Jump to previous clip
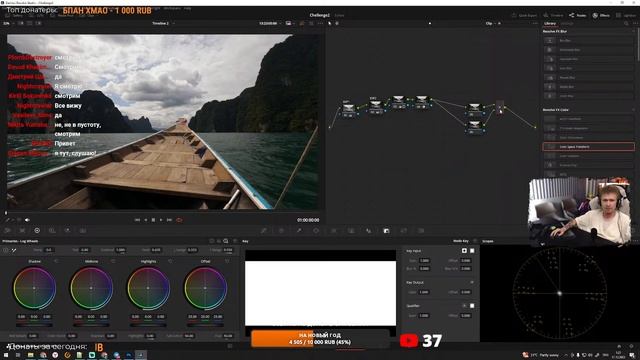The height and width of the screenshot is (360, 640). pyautogui.click(x=137, y=220)
